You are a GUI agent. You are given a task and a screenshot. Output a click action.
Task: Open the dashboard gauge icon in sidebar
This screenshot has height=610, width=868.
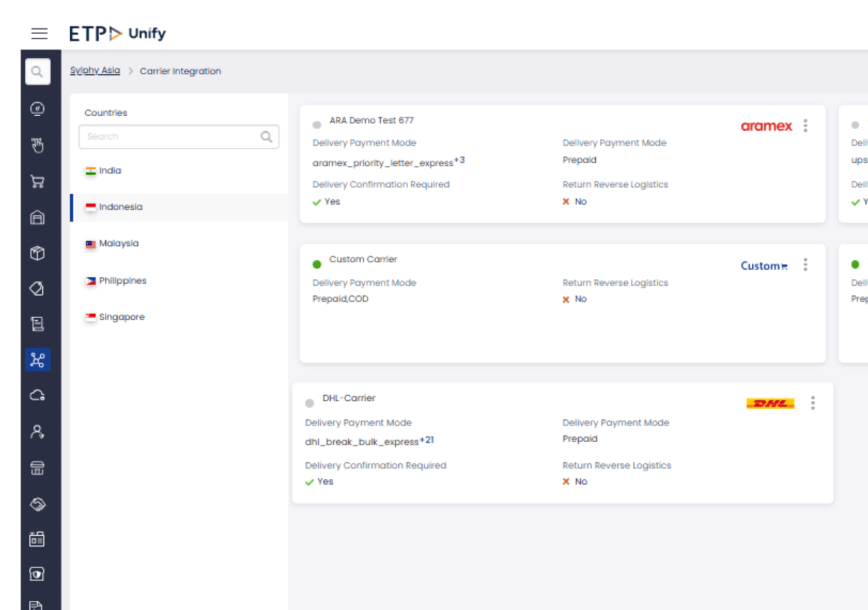pyautogui.click(x=38, y=108)
